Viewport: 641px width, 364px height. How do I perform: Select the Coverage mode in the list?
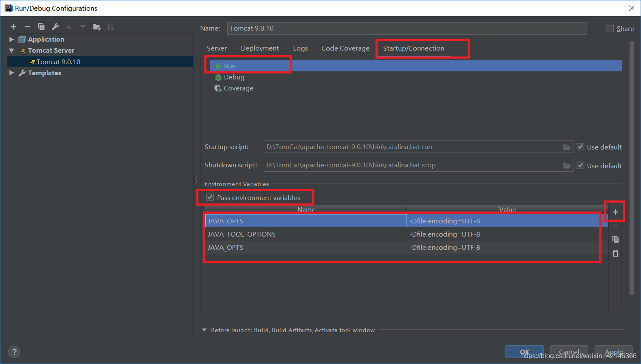234,88
